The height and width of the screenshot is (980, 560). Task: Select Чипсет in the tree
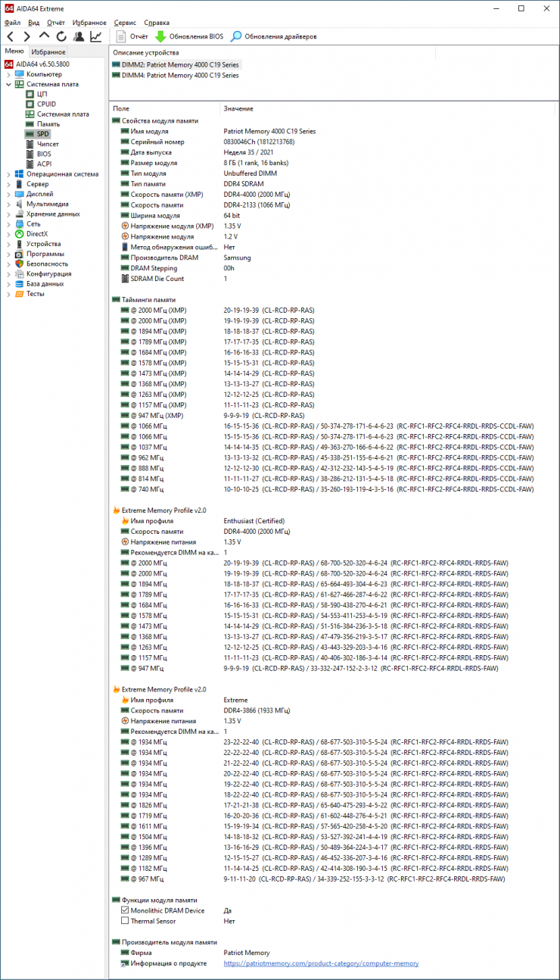pyautogui.click(x=48, y=144)
